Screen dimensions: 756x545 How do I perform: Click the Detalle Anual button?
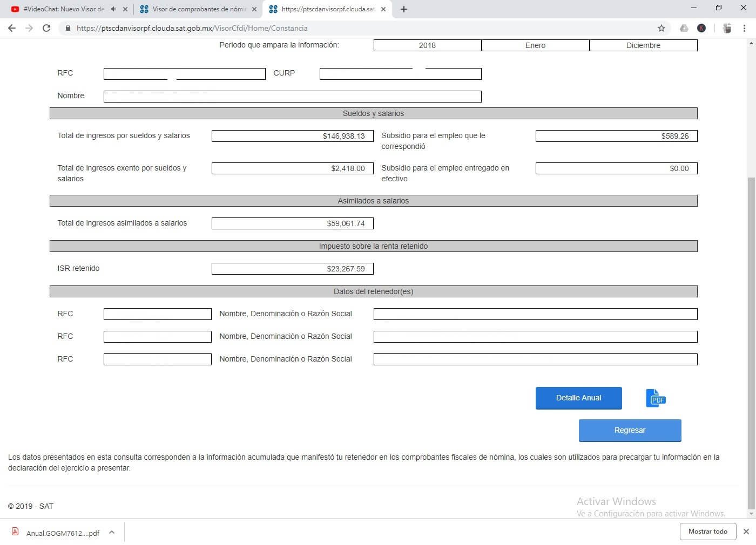pos(578,398)
